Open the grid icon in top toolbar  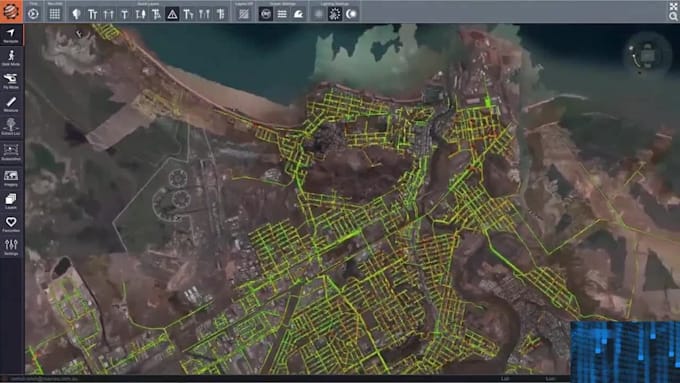55,14
